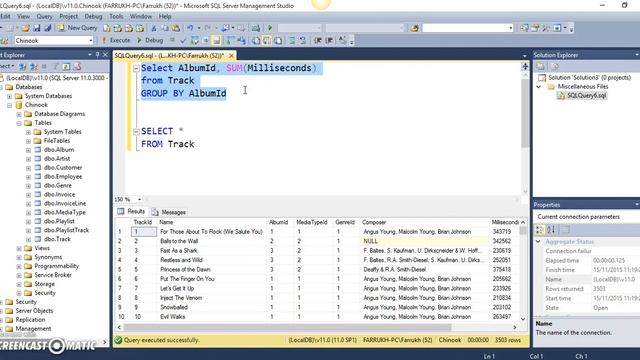
Task: Toggle Alphabetical sort in Properties panel
Action: (x=551, y=230)
